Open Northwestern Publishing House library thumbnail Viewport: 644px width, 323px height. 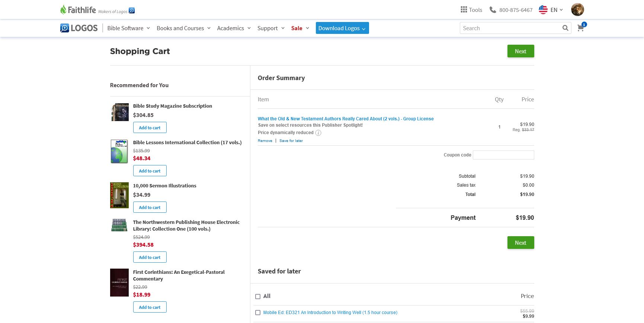[x=119, y=225]
